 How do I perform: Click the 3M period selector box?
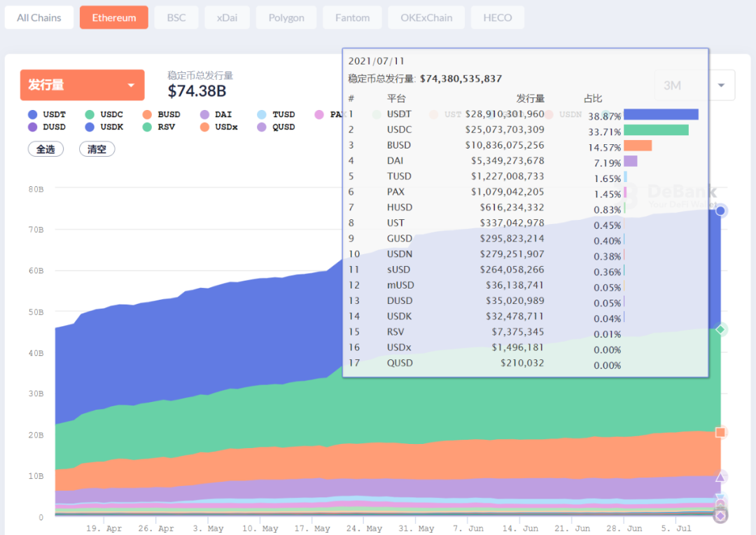click(x=695, y=85)
